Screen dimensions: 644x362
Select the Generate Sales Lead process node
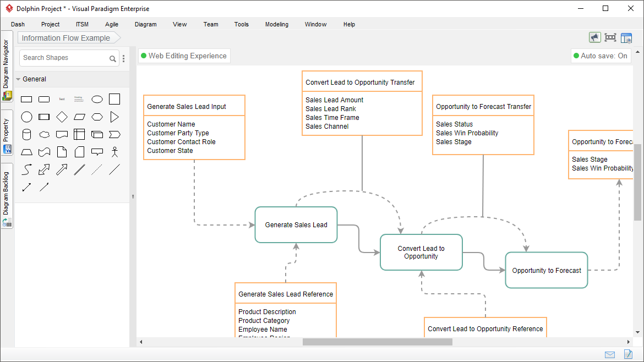[296, 225]
